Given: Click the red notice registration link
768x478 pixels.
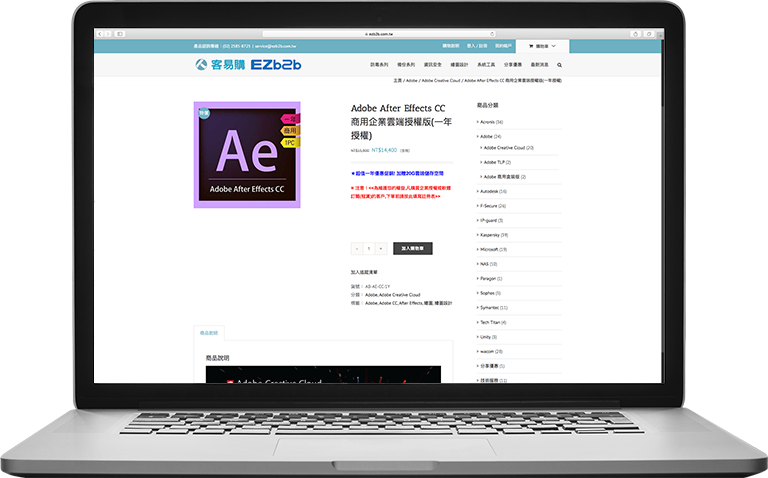Looking at the screenshot, I should coord(401,192).
